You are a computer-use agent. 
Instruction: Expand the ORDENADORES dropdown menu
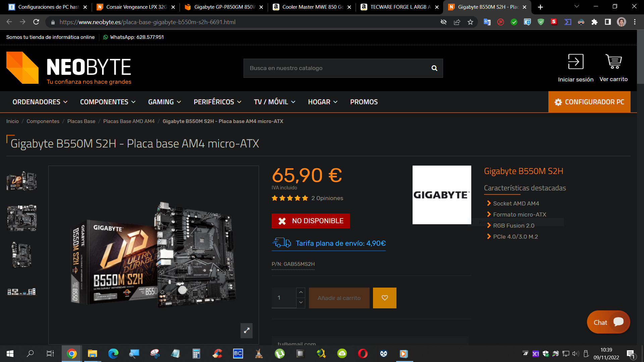[x=40, y=102]
